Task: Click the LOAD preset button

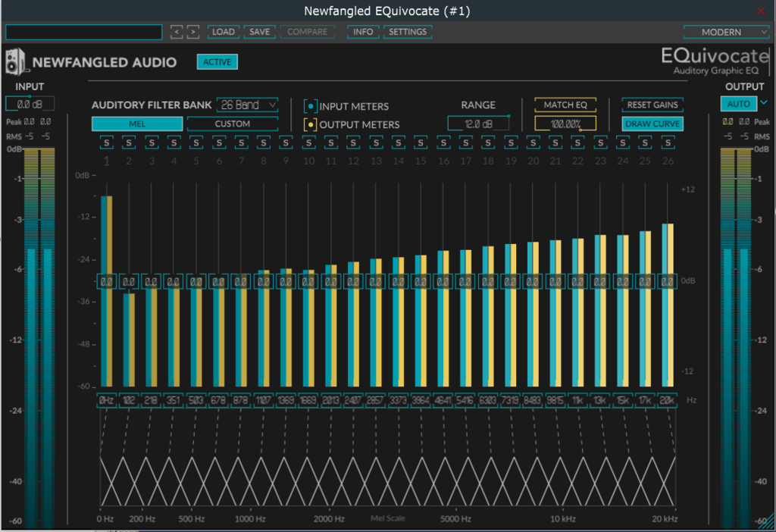Action: pyautogui.click(x=224, y=32)
